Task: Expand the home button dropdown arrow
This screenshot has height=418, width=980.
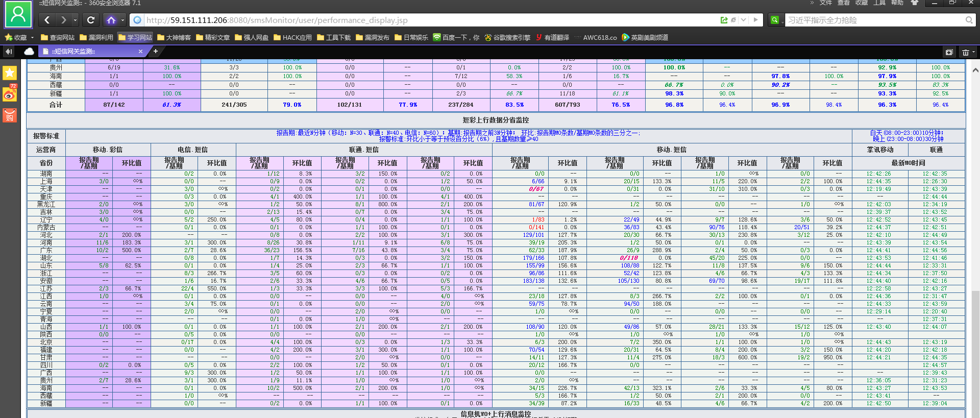Action: pos(123,20)
